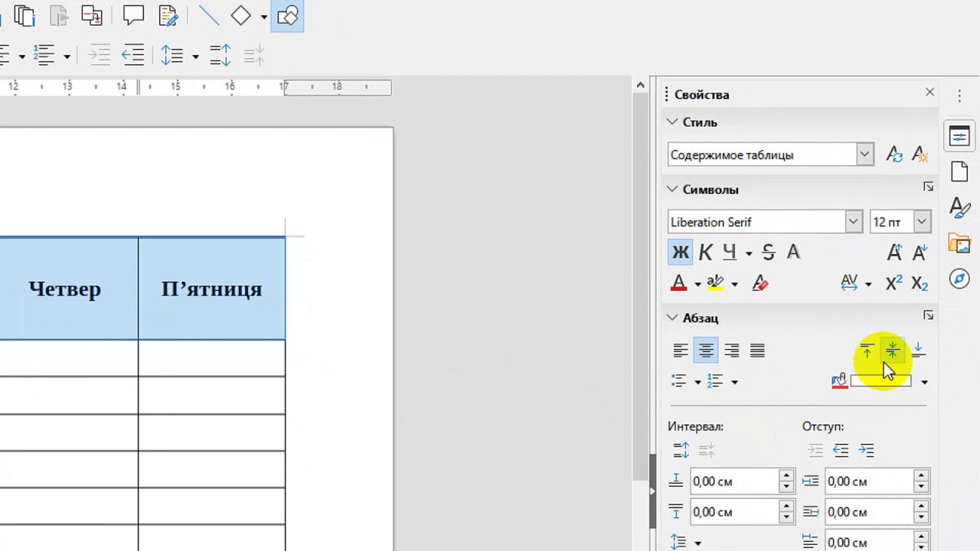Viewport: 980px width, 551px height.
Task: Open the 12 пт font size dropdown
Action: [922, 222]
